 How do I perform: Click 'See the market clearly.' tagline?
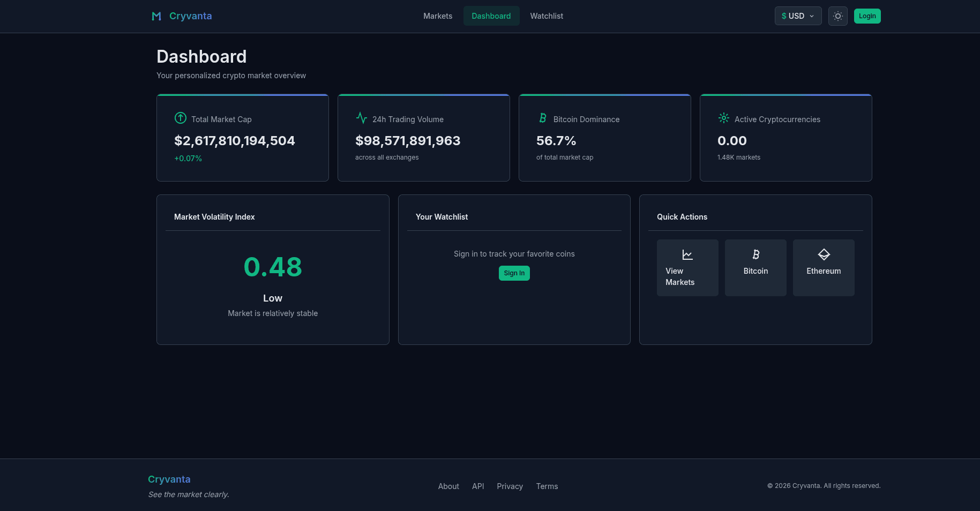189,494
